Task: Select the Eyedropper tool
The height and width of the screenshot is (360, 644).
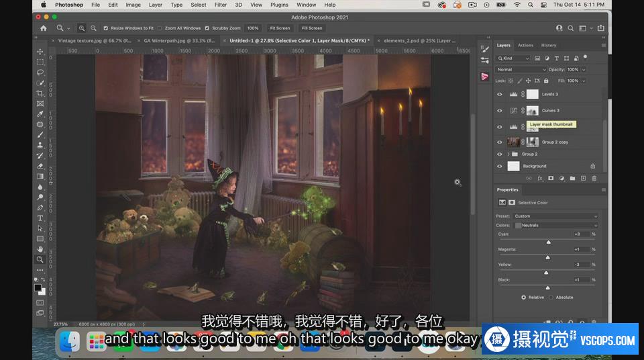Action: coord(40,114)
